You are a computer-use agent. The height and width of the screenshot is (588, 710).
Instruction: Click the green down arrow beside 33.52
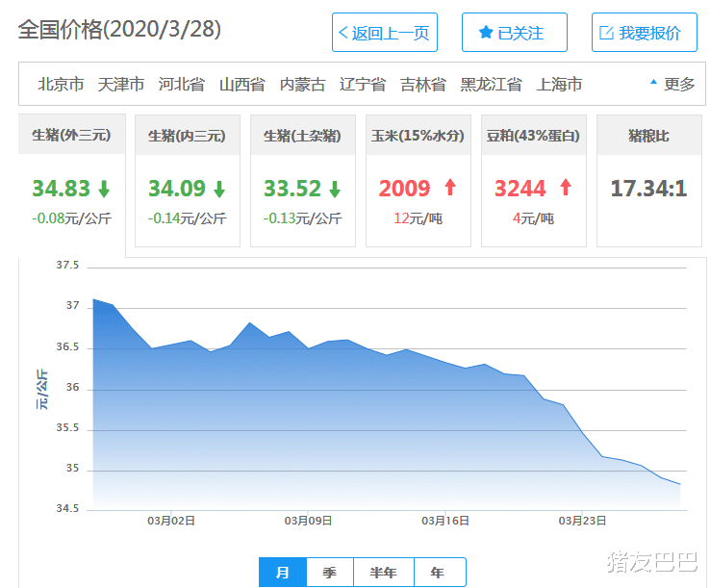(335, 189)
